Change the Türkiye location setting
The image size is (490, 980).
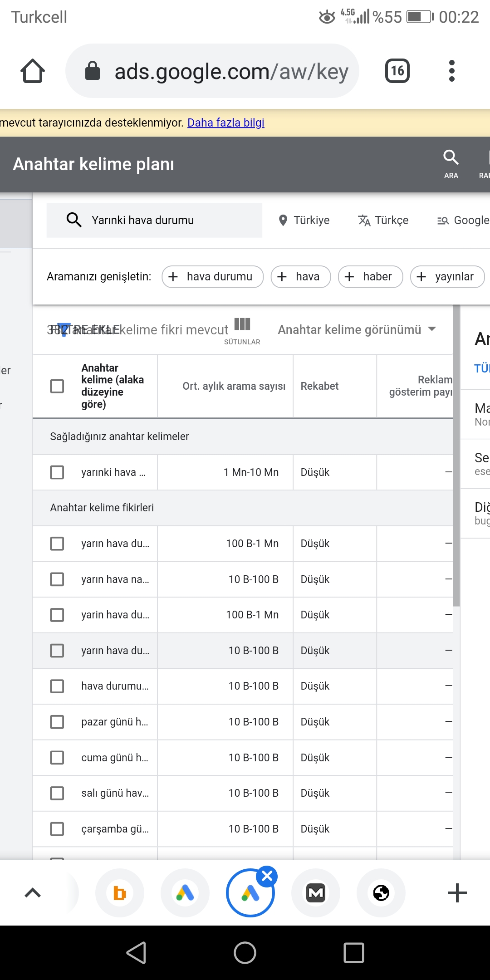pos(304,220)
